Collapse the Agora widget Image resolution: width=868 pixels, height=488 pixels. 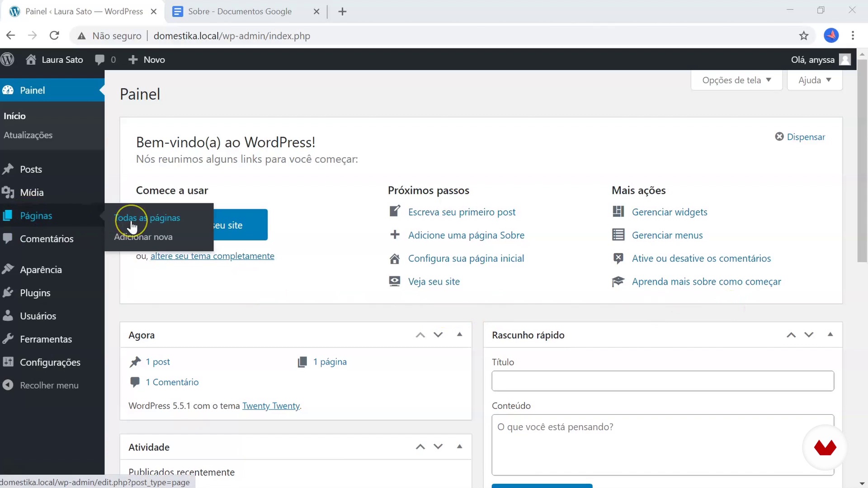point(459,334)
